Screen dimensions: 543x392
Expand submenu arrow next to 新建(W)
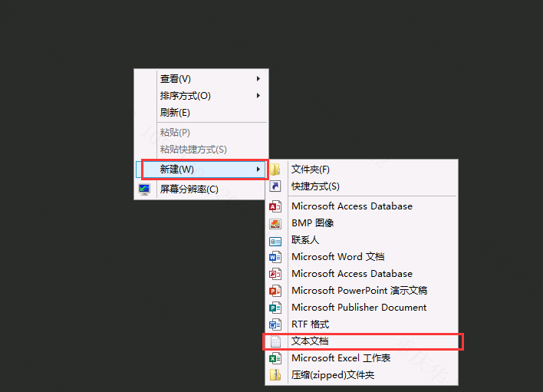[258, 169]
